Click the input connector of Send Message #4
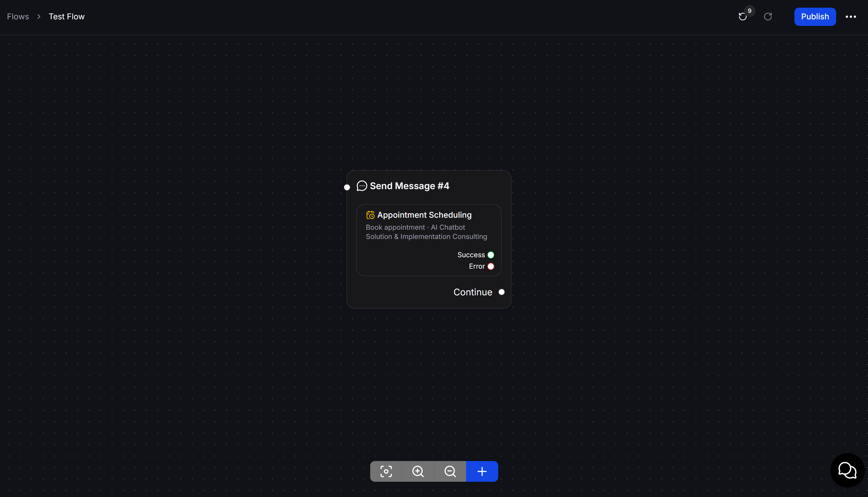The height and width of the screenshot is (497, 868). click(347, 187)
